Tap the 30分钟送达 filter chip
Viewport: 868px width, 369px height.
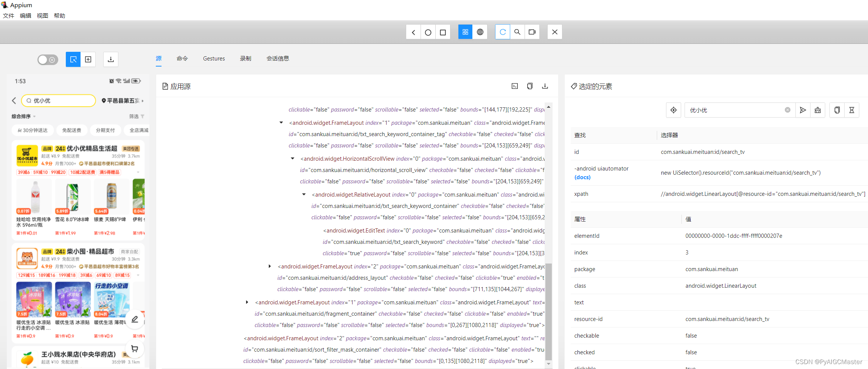(x=33, y=130)
